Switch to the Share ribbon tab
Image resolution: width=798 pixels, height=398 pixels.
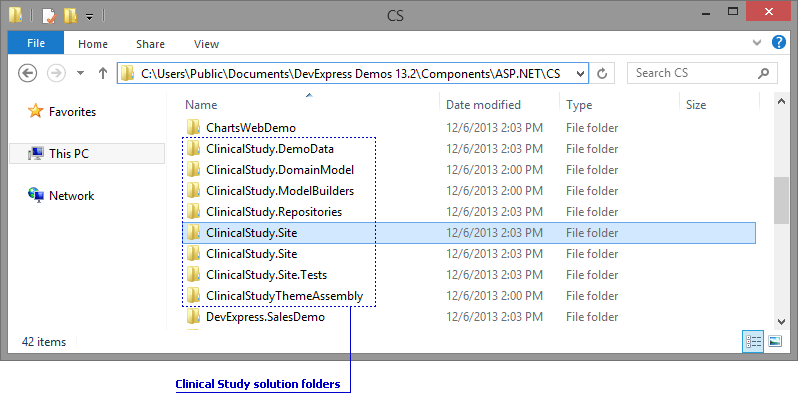[150, 44]
